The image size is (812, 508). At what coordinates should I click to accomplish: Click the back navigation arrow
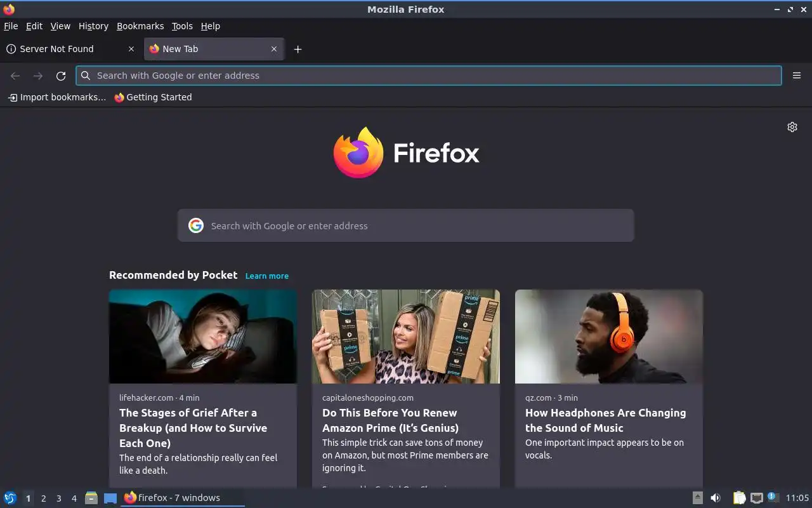[15, 76]
